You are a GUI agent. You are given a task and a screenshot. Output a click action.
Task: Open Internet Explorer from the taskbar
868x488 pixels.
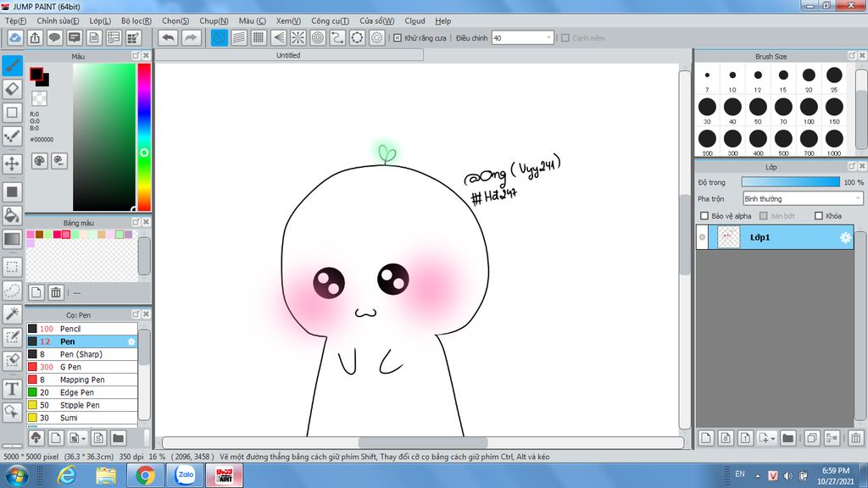(66, 475)
